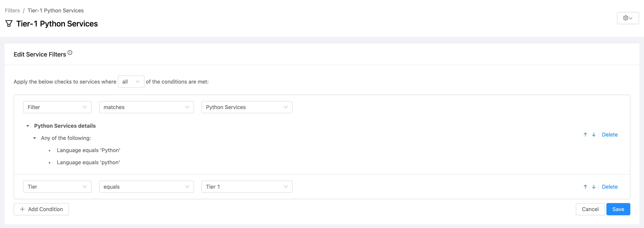Open the 'matches' operator dropdown
This screenshot has width=644, height=228.
[x=146, y=107]
